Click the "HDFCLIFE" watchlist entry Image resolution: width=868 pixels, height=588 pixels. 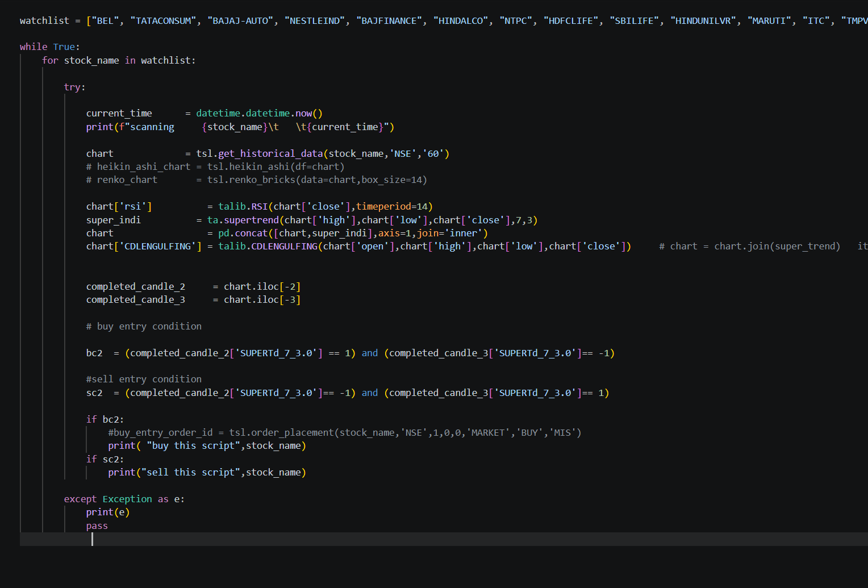(571, 21)
